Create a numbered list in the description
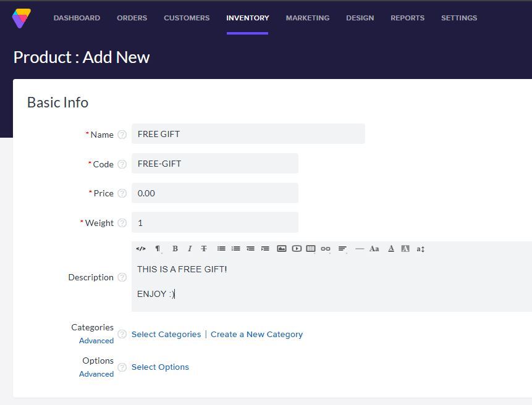This screenshot has width=532, height=405. pyautogui.click(x=235, y=249)
